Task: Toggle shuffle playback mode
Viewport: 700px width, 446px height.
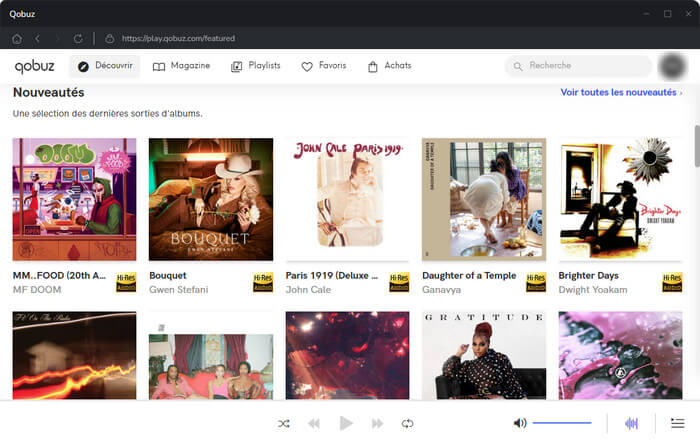Action: (x=284, y=423)
